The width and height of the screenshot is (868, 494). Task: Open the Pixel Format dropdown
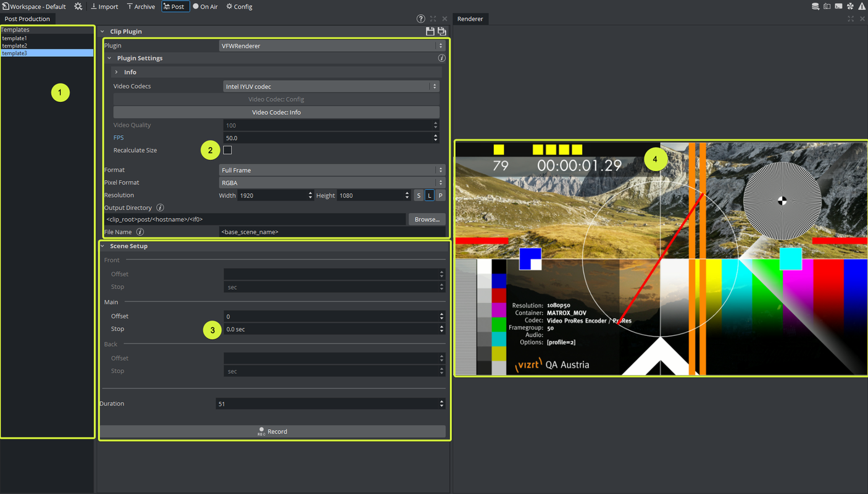click(x=332, y=183)
